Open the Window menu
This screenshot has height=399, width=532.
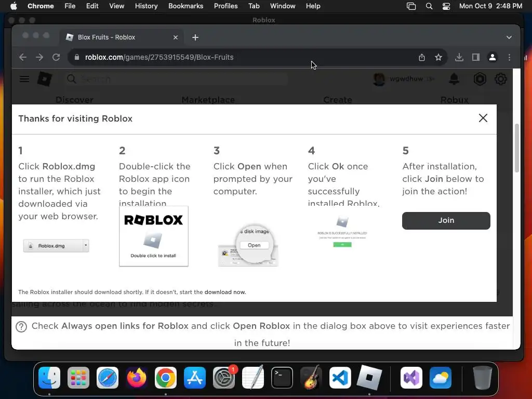[x=283, y=6]
